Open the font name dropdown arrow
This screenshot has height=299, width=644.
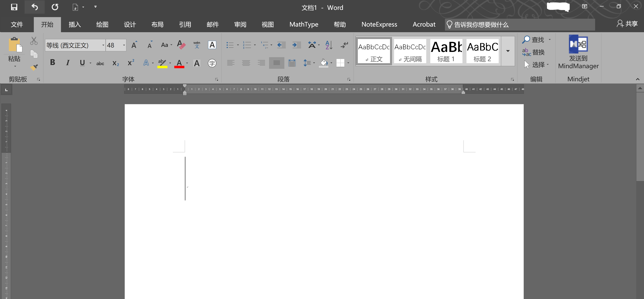pyautogui.click(x=103, y=45)
